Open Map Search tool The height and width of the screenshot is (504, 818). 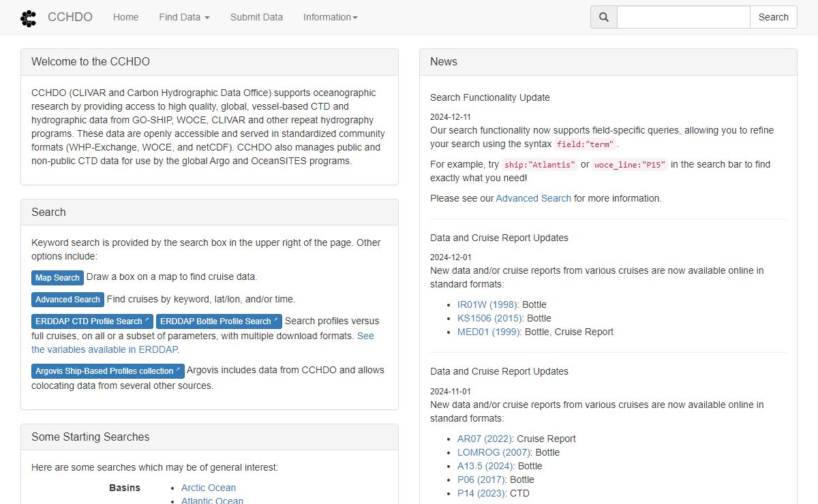[57, 277]
